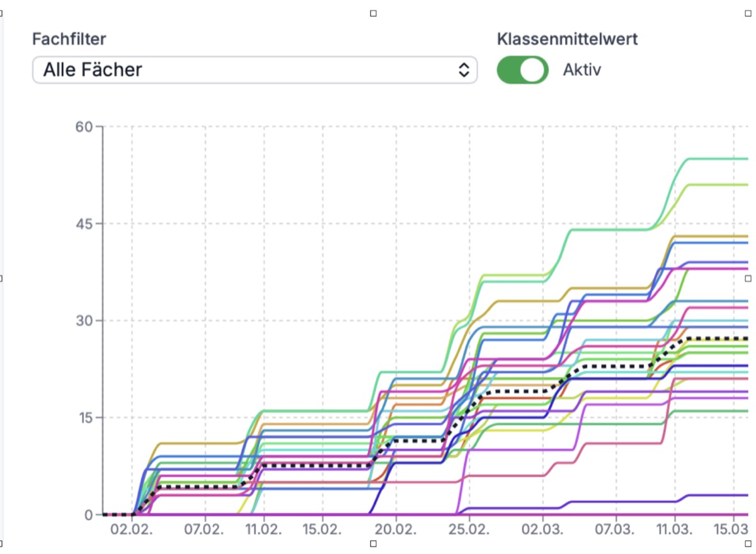The image size is (756, 554).
Task: Click the small square handle below the chart
Action: tap(375, 543)
